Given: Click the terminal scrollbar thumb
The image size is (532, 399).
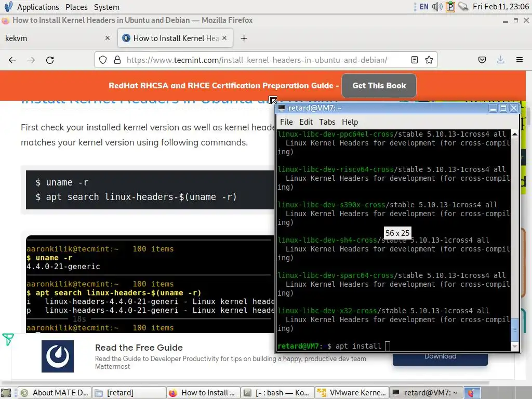Looking at the screenshot, I should tap(515, 329).
